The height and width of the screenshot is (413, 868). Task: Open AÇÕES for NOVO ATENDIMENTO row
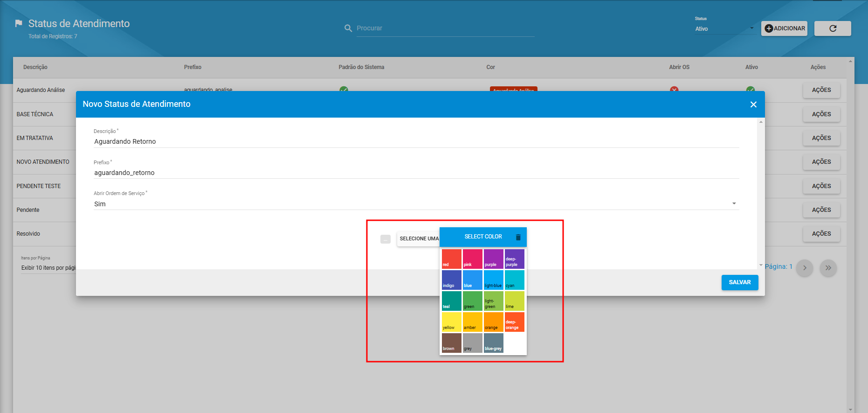(x=821, y=162)
